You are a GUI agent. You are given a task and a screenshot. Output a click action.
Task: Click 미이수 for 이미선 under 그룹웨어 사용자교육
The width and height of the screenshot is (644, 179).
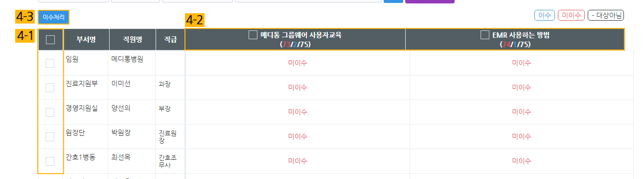click(298, 87)
